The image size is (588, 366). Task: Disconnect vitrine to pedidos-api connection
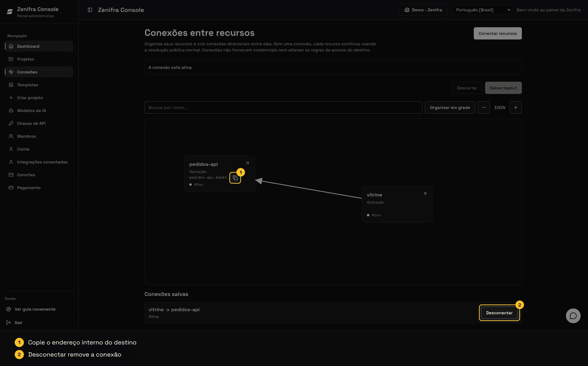coord(499,313)
